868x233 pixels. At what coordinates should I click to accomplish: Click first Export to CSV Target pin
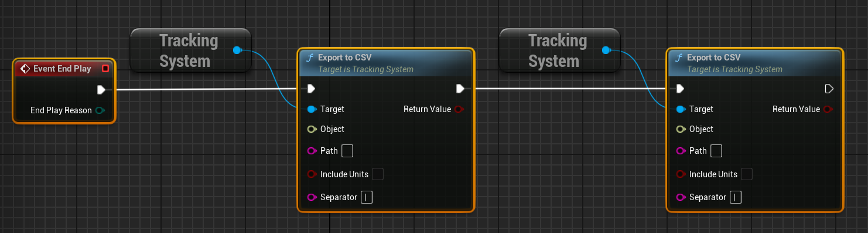(312, 109)
